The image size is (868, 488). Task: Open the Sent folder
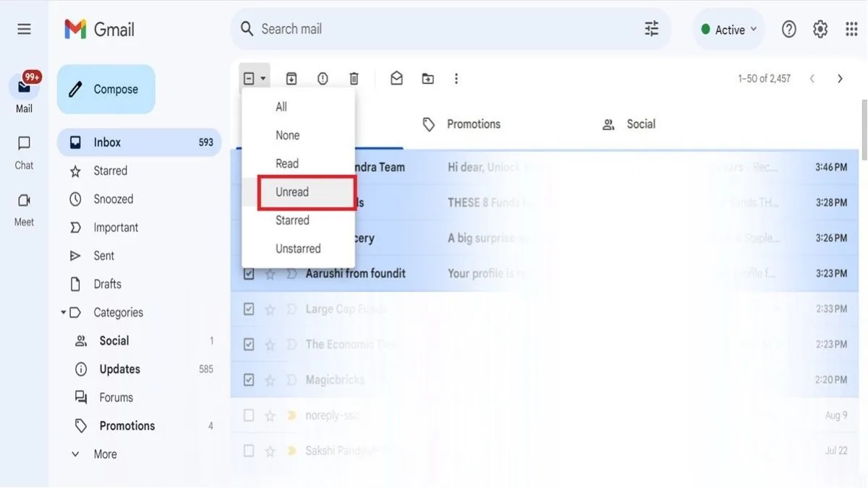tap(139, 255)
